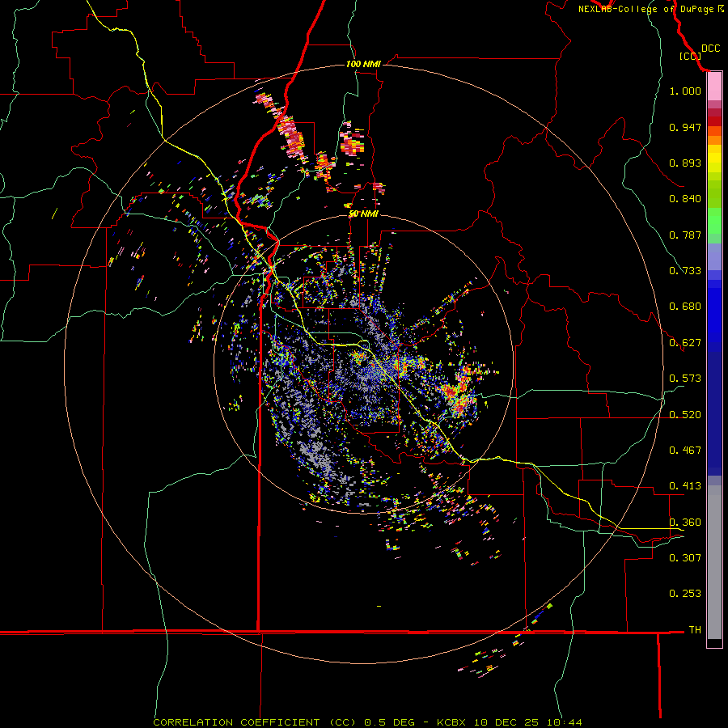The width and height of the screenshot is (728, 728).
Task: Click the 0.627 scale value
Action: coord(685,343)
